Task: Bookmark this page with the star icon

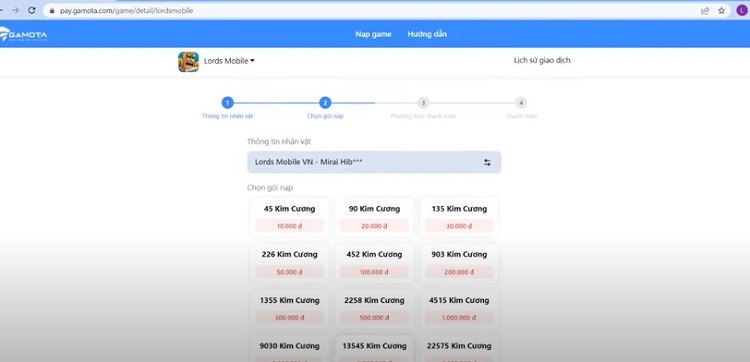Action: tap(721, 11)
